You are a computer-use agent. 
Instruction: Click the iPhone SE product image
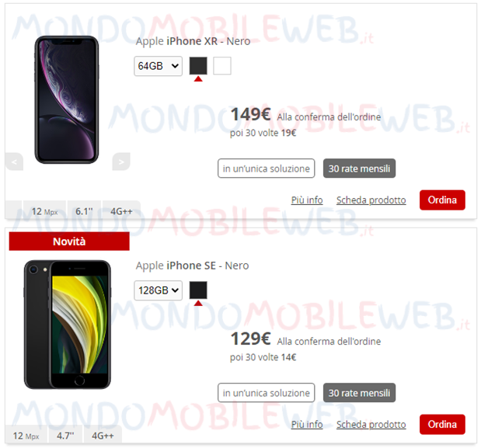[67, 325]
